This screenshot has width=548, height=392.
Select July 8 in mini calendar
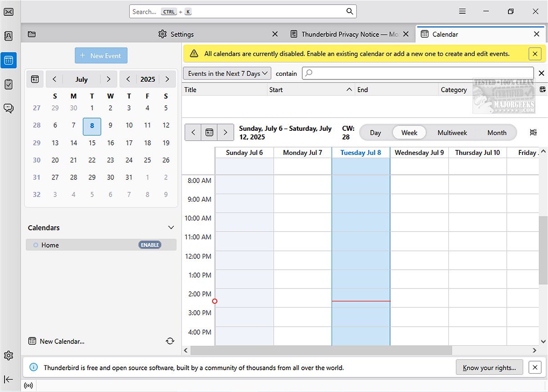[x=92, y=126]
